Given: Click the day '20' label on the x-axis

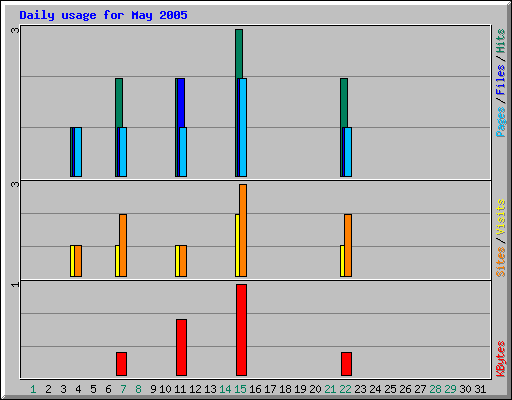Looking at the screenshot, I should [x=315, y=389].
